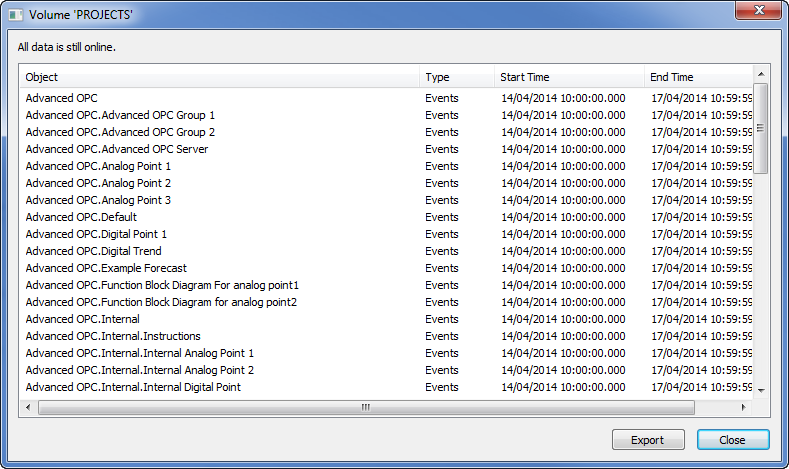Click the horizontal scrollbar thumb
The width and height of the screenshot is (789, 469).
pyautogui.click(x=365, y=408)
